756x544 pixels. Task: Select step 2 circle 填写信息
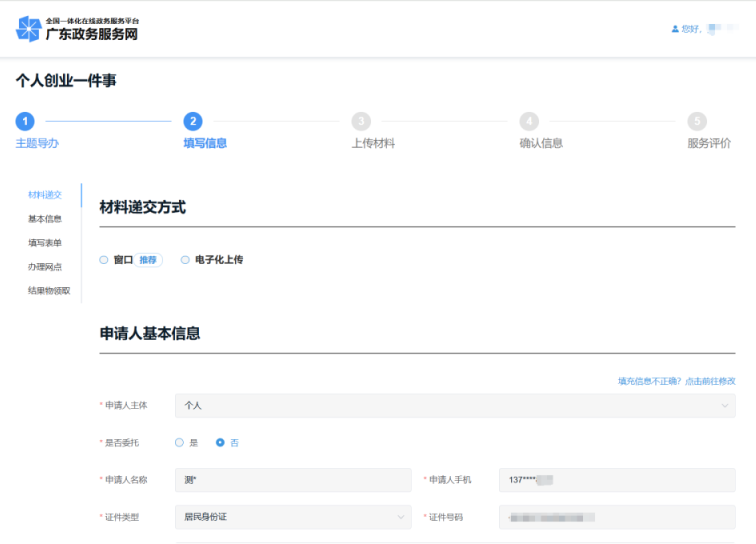[193, 121]
